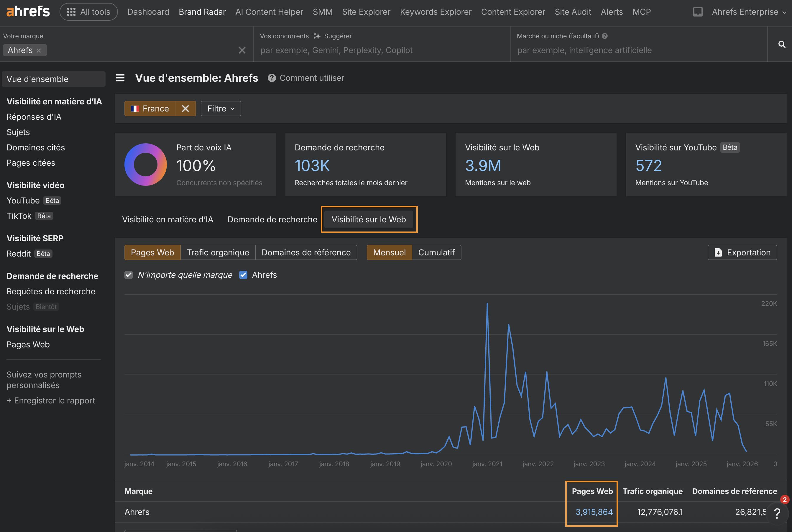Click Enregistrer le rapport in sidebar
Viewport: 792px width, 532px height.
click(x=51, y=400)
